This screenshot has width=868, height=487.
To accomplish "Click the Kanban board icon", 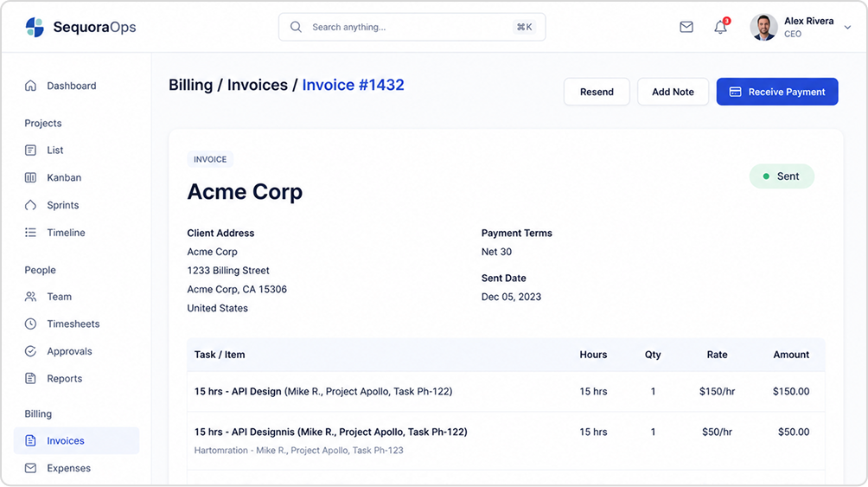I will click(x=30, y=177).
